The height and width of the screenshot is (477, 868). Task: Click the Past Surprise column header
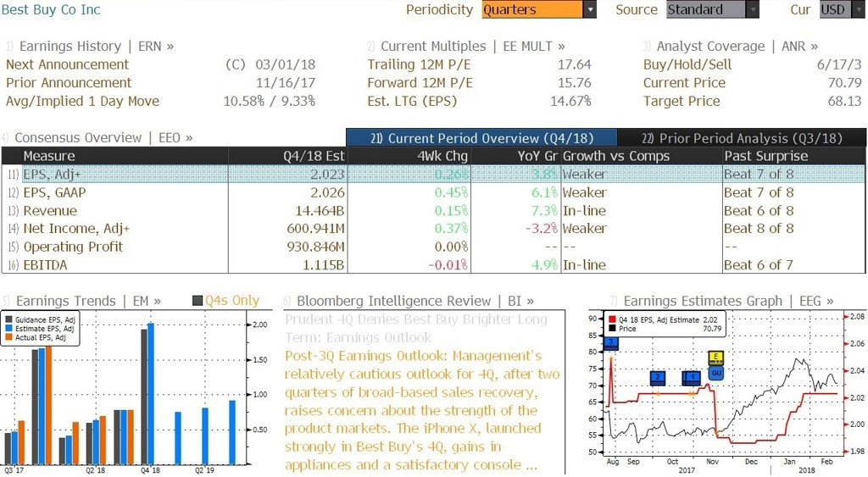pos(793,156)
